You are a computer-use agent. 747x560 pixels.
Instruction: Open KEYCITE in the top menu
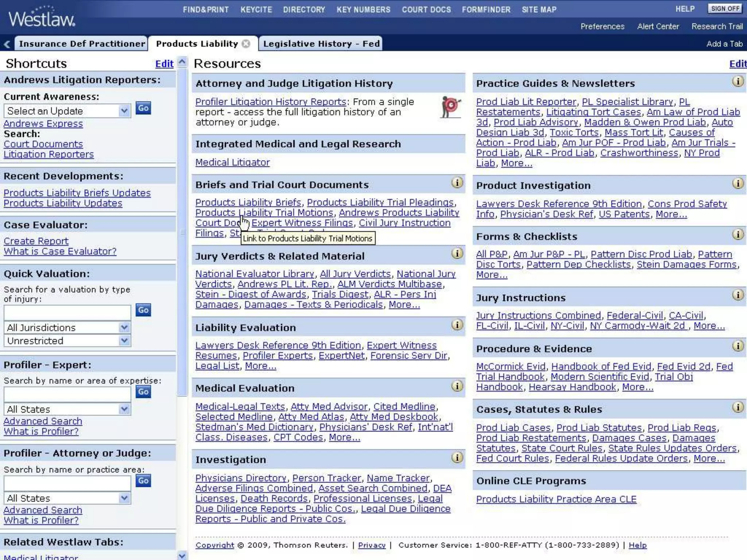click(x=256, y=10)
